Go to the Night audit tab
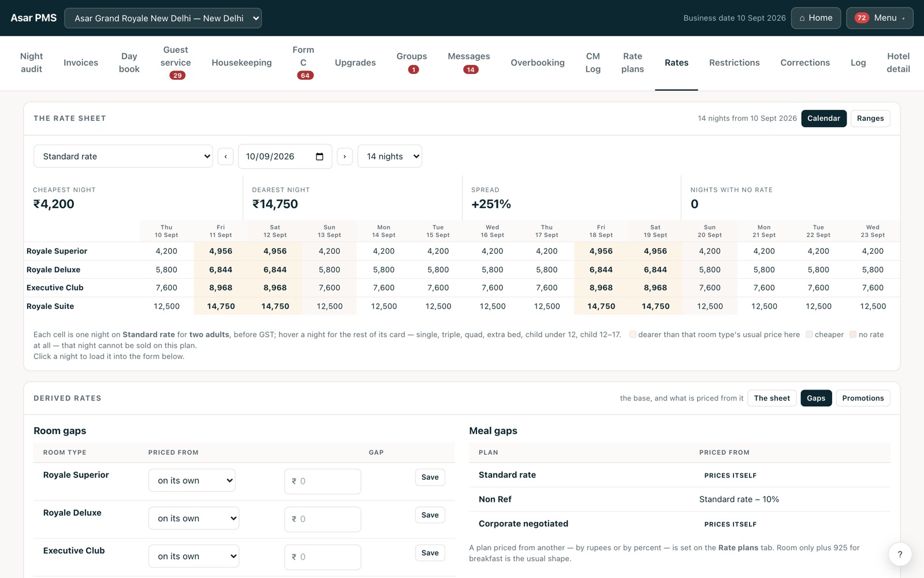 coord(31,62)
